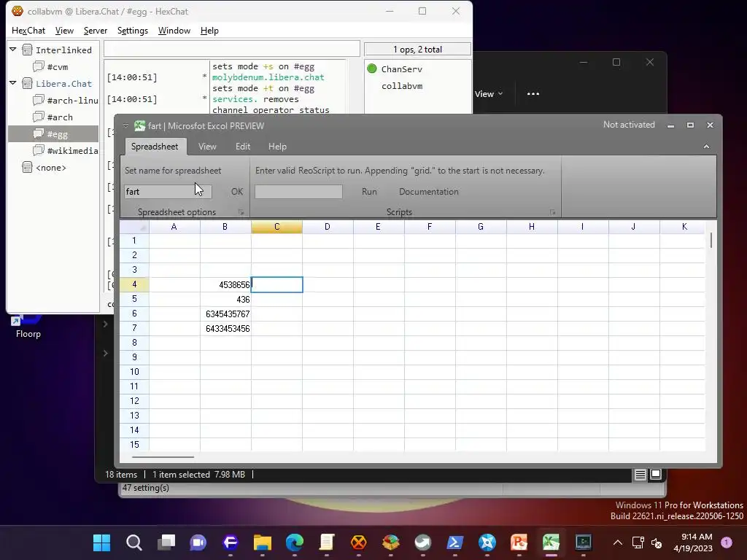Switch to the View ribbon tab in Excol
This screenshot has width=747, height=560.
(207, 147)
